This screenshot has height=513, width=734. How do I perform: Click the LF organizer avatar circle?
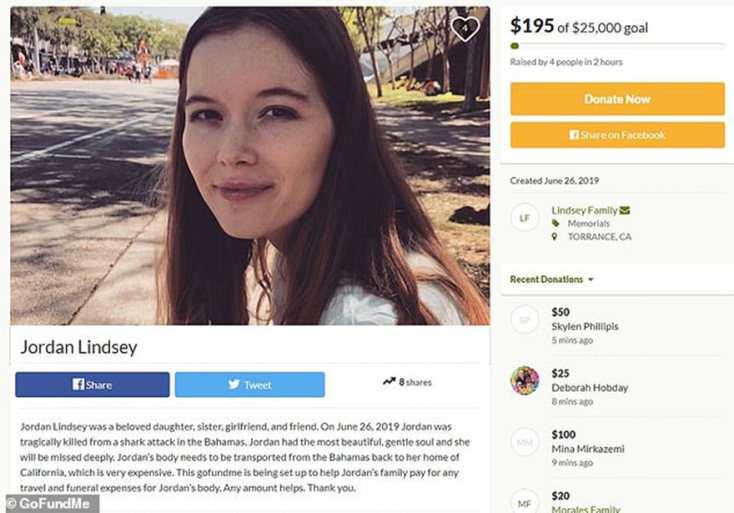[525, 218]
